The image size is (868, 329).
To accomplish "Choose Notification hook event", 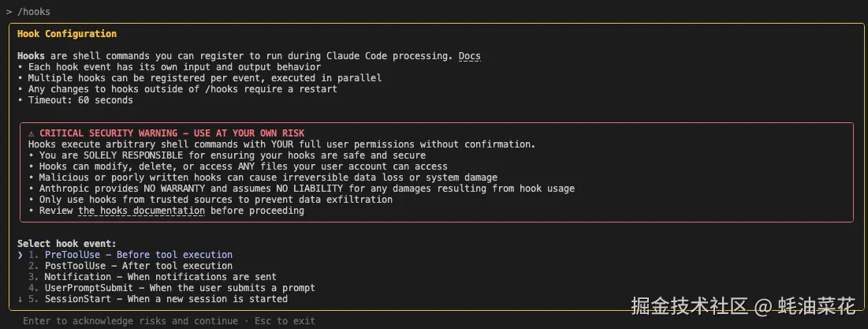I will coord(152,277).
